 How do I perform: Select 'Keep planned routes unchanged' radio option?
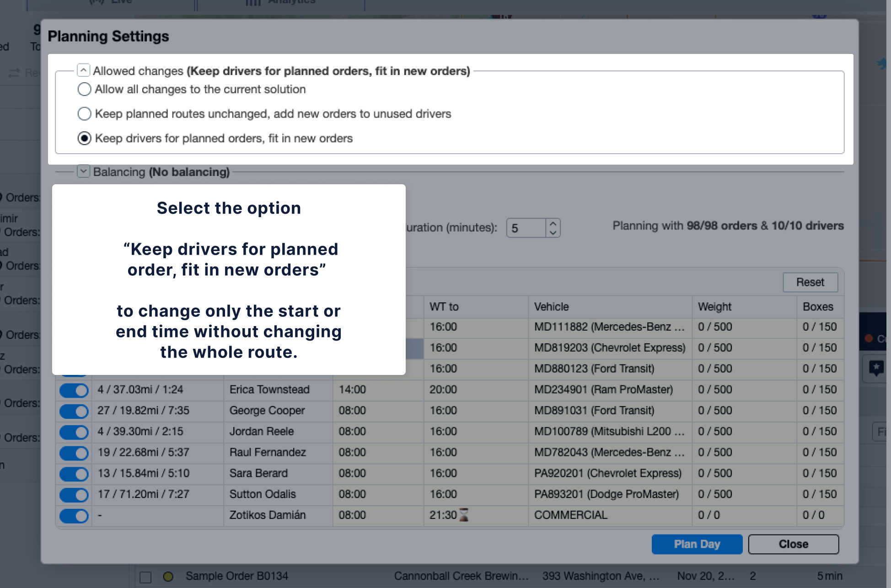tap(85, 114)
